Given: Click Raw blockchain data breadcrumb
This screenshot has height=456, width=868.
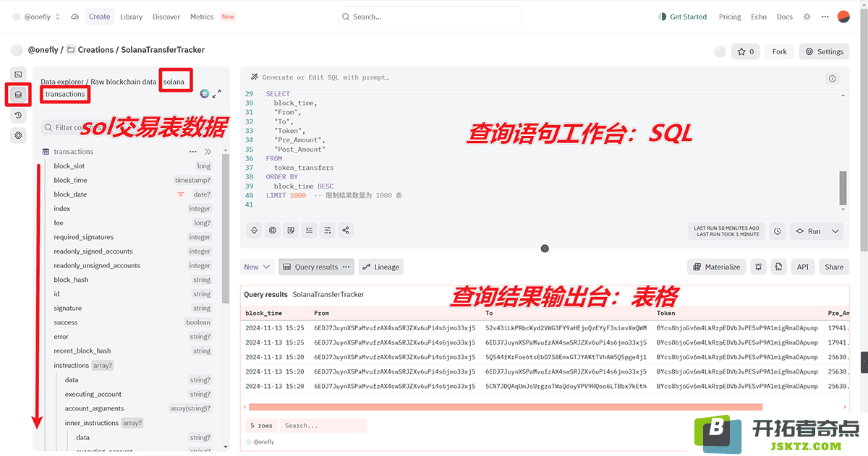Looking at the screenshot, I should 123,82.
